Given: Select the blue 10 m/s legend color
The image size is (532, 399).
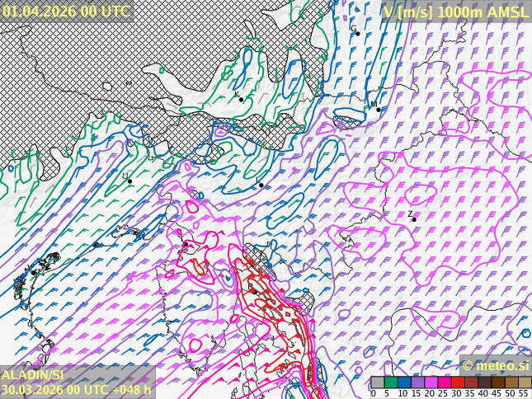Looking at the screenshot, I should (x=404, y=383).
